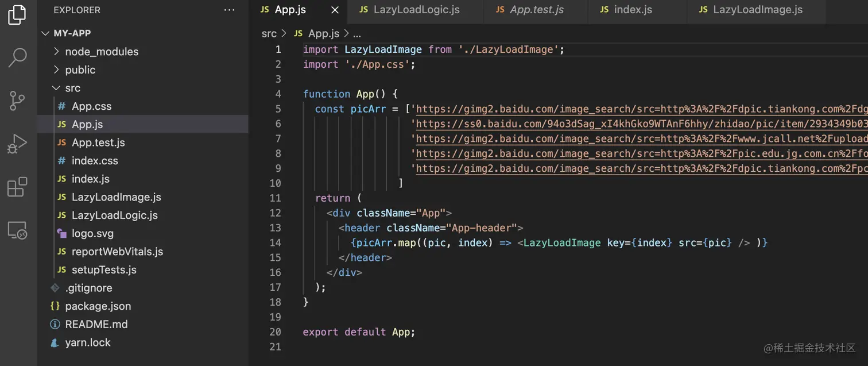This screenshot has height=366, width=868.
Task: Click the JS icon beside reportWebVitals.js
Action: [x=61, y=252]
